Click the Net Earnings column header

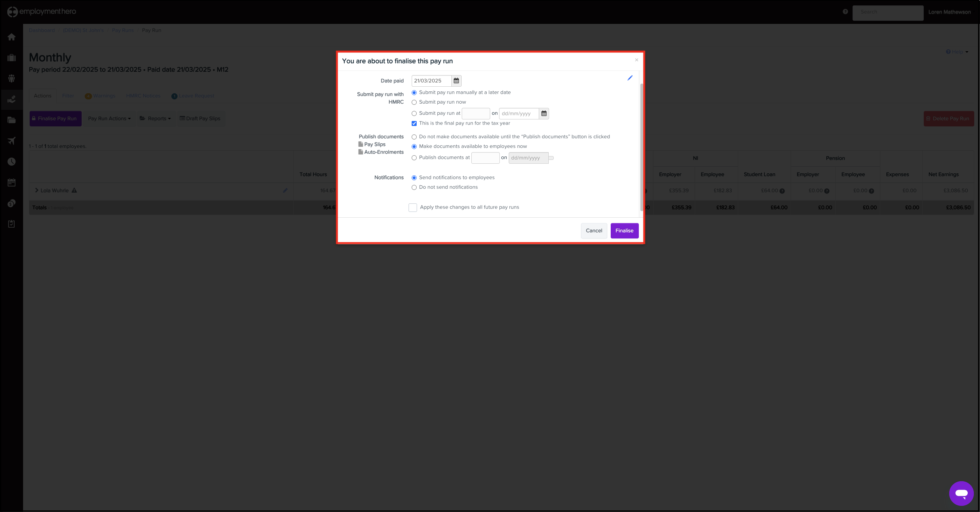(x=943, y=175)
